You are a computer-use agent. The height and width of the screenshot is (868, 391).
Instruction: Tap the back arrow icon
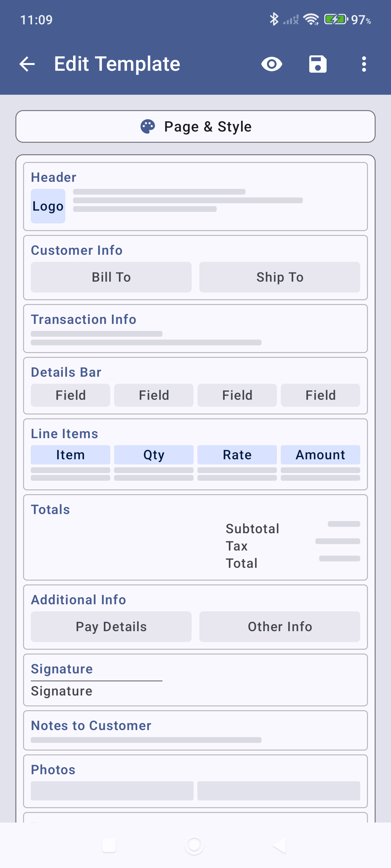[x=27, y=64]
